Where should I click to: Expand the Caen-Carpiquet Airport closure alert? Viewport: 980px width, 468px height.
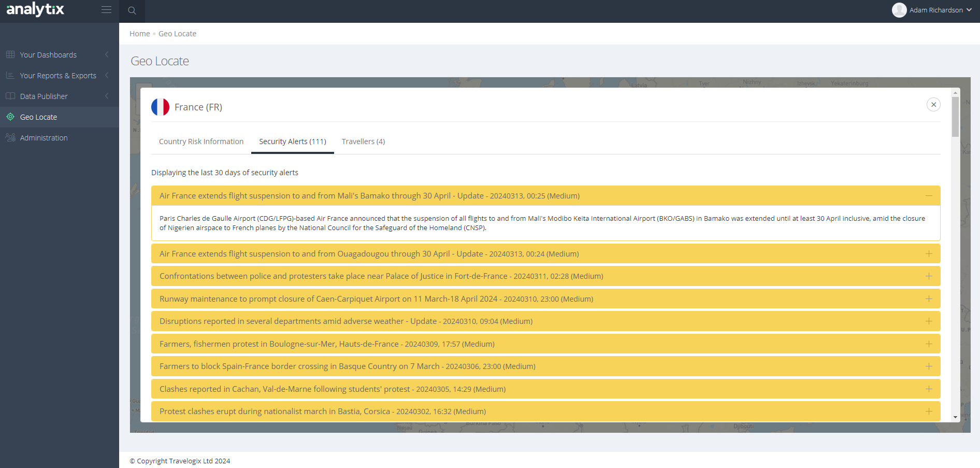click(x=929, y=299)
